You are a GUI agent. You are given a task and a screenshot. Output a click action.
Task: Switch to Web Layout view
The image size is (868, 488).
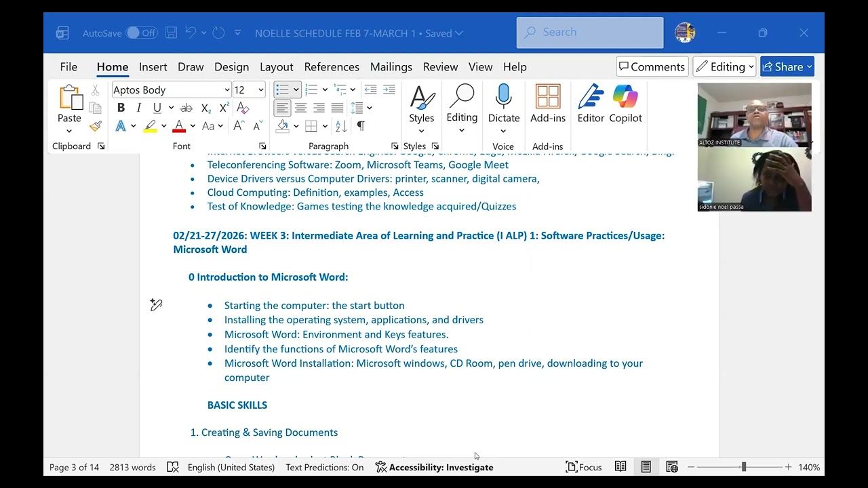point(672,467)
